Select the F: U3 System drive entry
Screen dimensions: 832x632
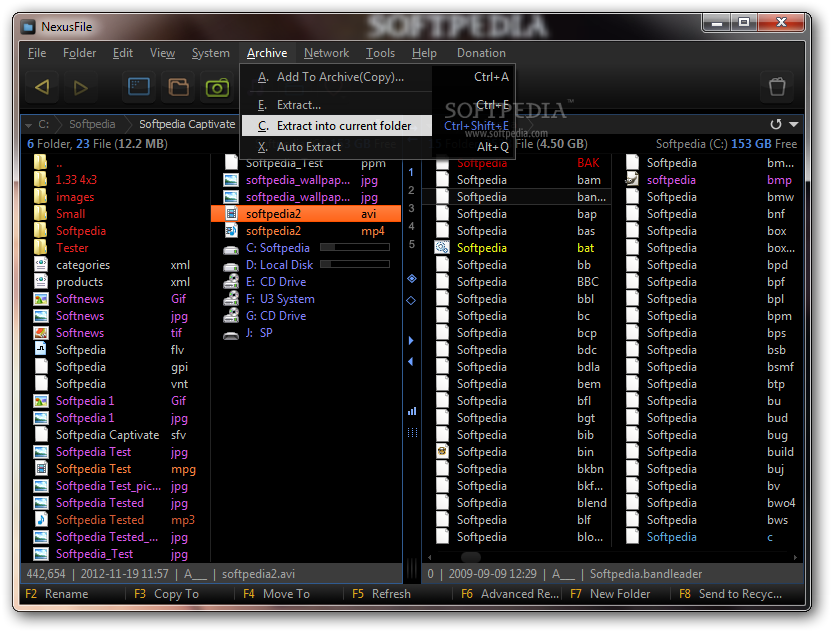point(307,299)
